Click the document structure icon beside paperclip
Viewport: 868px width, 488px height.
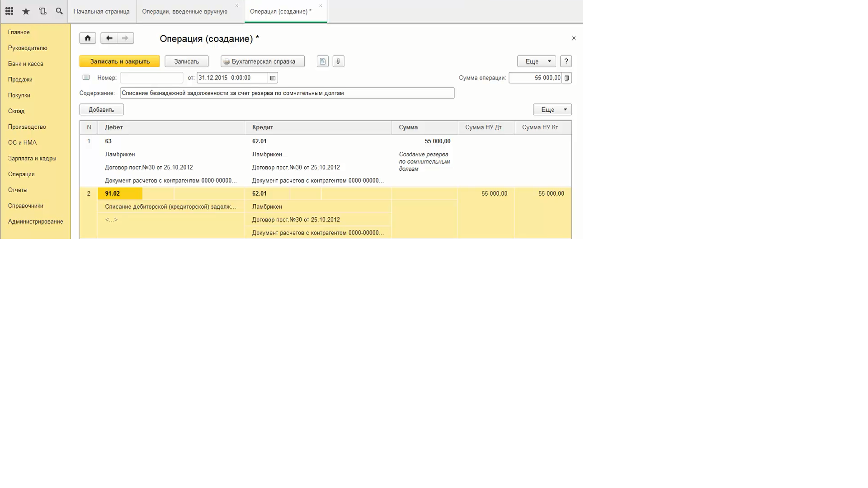pos(322,61)
